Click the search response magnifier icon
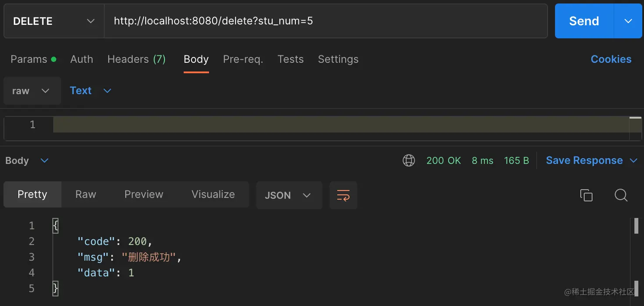This screenshot has width=644, height=306. click(621, 195)
